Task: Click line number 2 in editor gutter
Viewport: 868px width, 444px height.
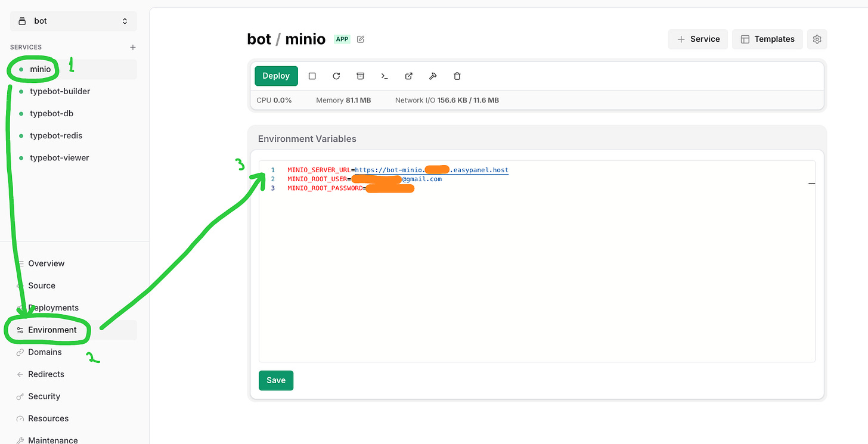Action: 273,179
